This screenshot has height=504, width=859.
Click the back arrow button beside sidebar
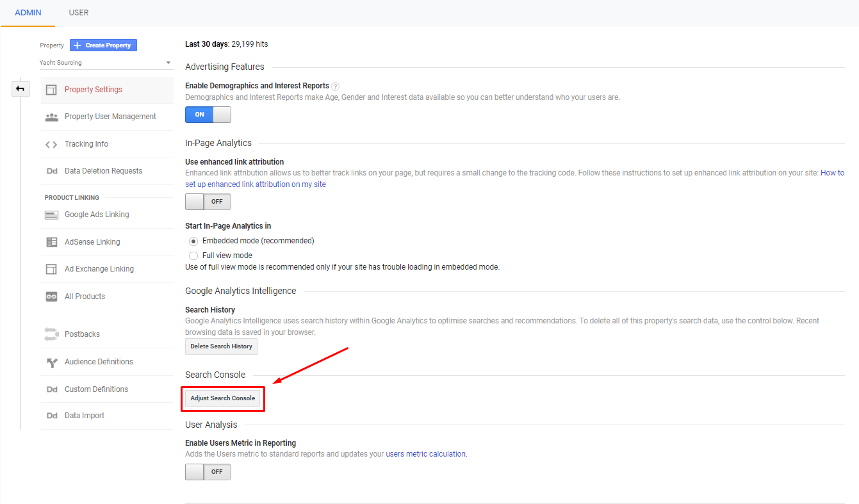click(20, 89)
